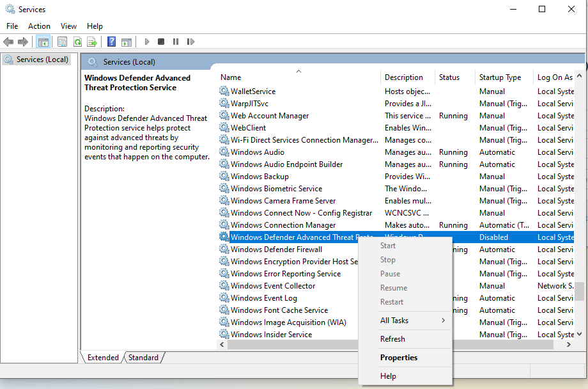This screenshot has width=588, height=389.
Task: Click the Refresh toolbar icon
Action: click(x=77, y=42)
